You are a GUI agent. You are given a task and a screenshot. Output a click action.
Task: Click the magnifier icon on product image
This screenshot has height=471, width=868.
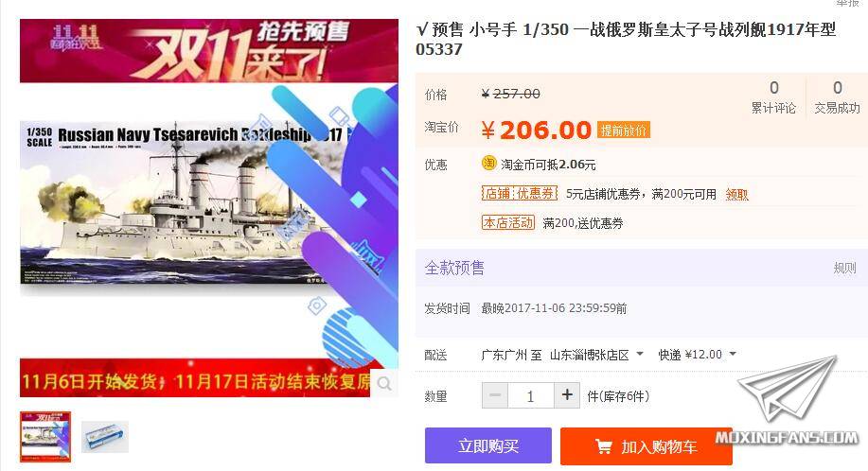(x=384, y=384)
